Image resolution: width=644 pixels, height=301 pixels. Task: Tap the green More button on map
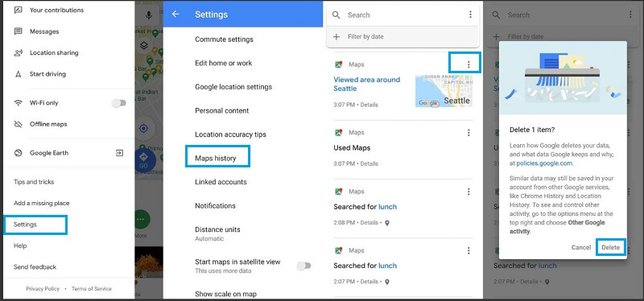point(142,220)
